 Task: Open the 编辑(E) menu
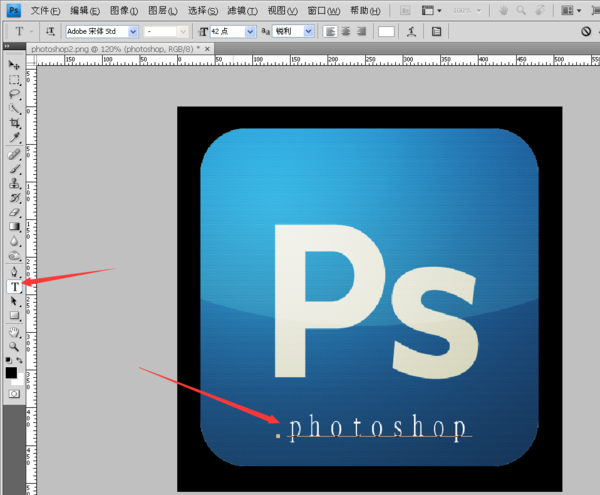[x=85, y=11]
